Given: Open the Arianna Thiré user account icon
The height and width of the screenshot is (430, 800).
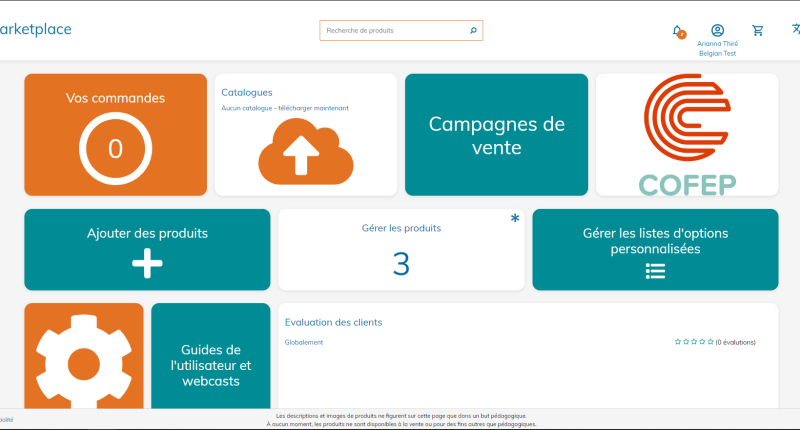Looking at the screenshot, I should pyautogui.click(x=717, y=31).
